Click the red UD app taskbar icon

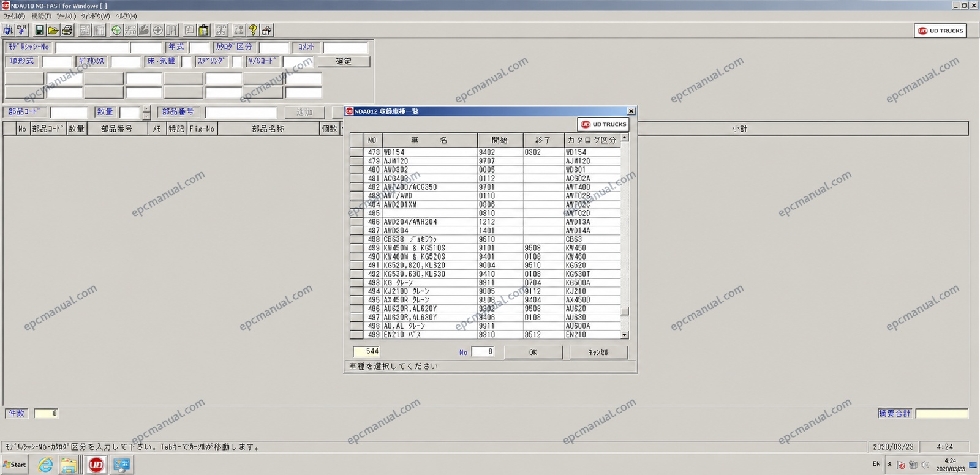point(96,465)
